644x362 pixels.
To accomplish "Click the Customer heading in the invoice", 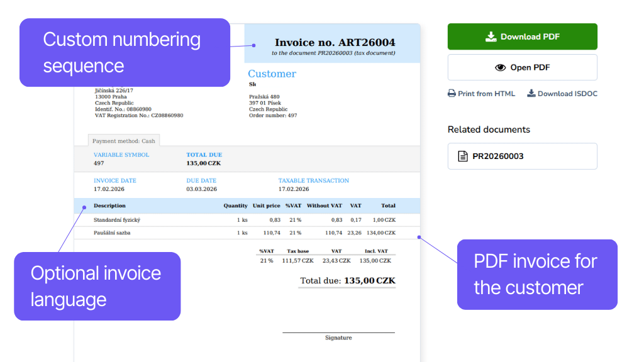I will click(272, 74).
